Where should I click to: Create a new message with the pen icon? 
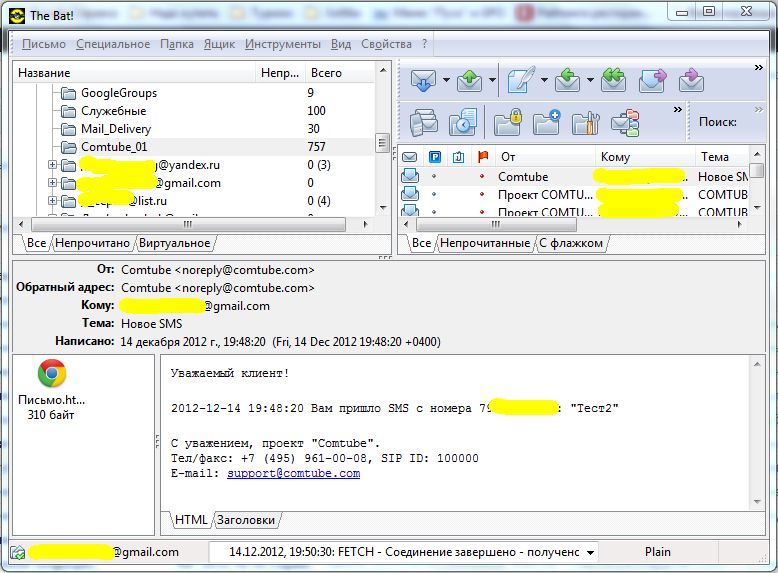coord(520,79)
